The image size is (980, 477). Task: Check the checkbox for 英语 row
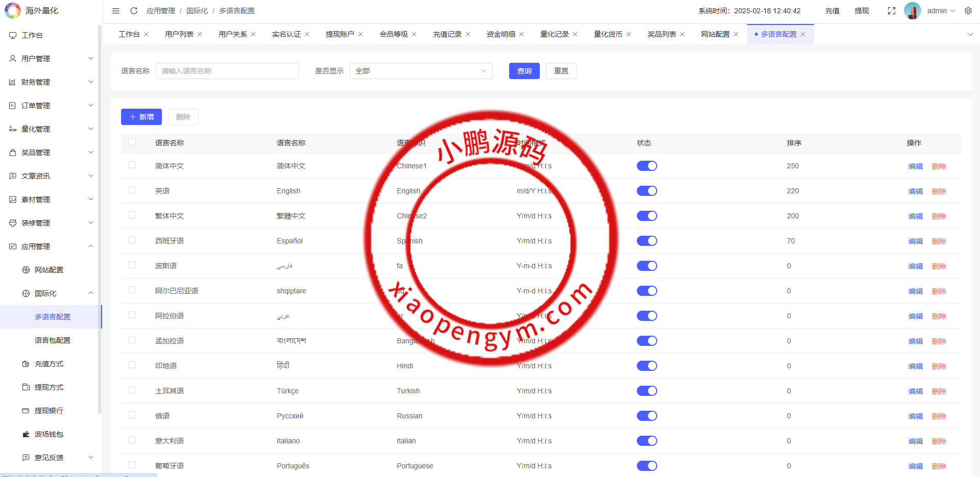click(132, 190)
